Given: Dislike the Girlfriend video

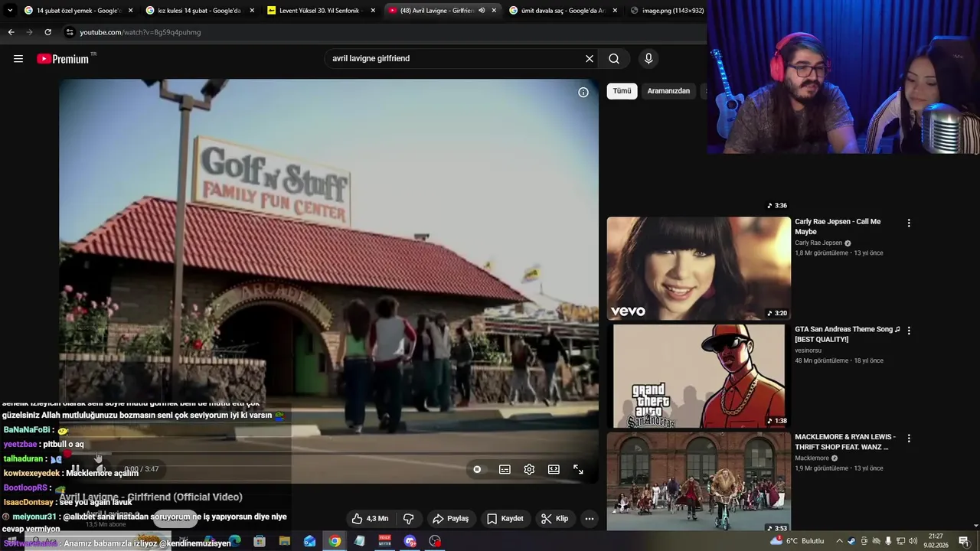Looking at the screenshot, I should tap(409, 519).
